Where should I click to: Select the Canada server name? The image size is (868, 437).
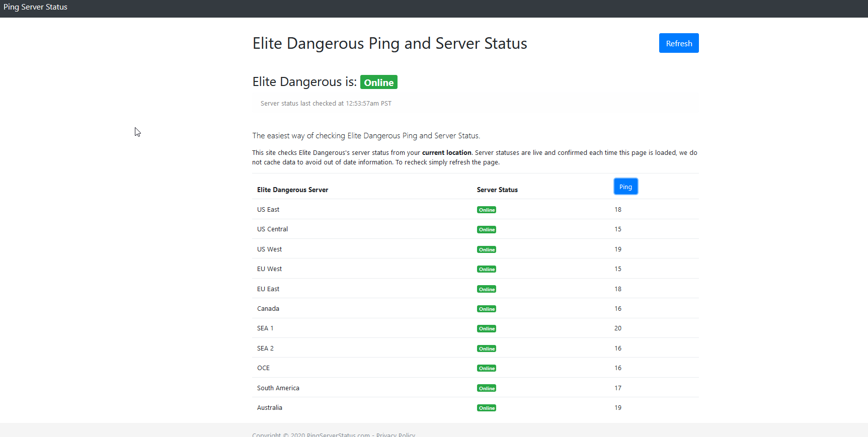(268, 309)
